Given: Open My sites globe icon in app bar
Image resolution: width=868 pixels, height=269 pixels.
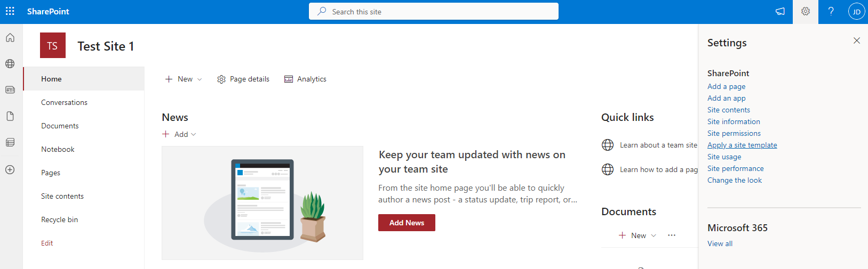Looking at the screenshot, I should click(x=10, y=64).
